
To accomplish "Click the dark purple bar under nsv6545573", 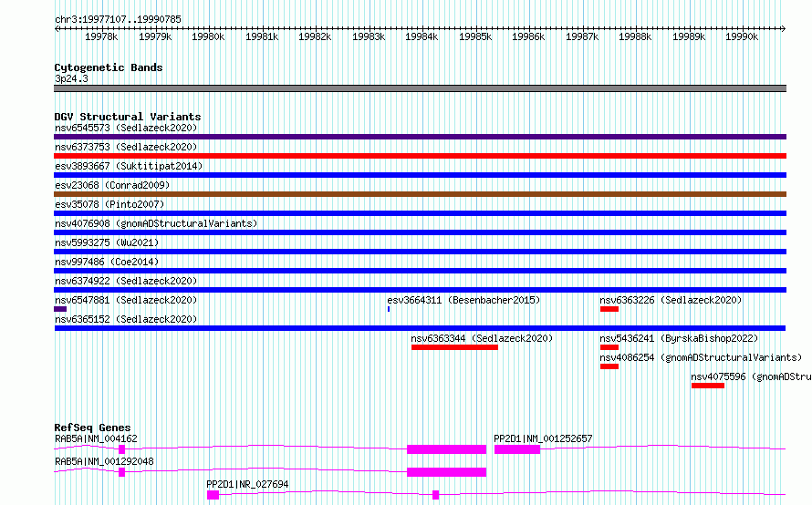I will tap(420, 137).
